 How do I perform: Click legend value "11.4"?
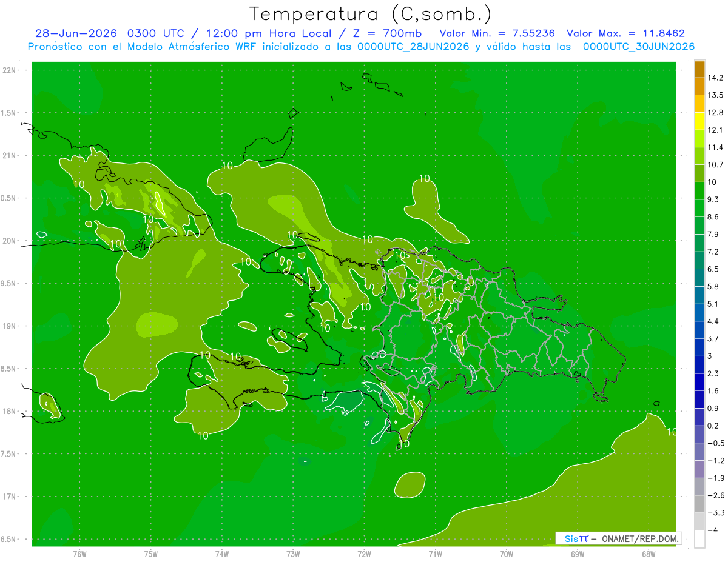pyautogui.click(x=715, y=147)
